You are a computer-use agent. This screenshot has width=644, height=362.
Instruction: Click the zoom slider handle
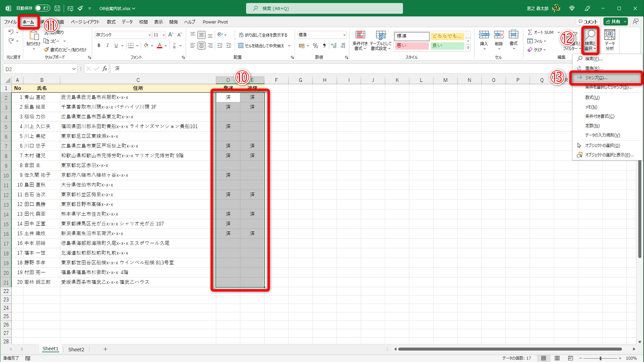tap(600, 358)
